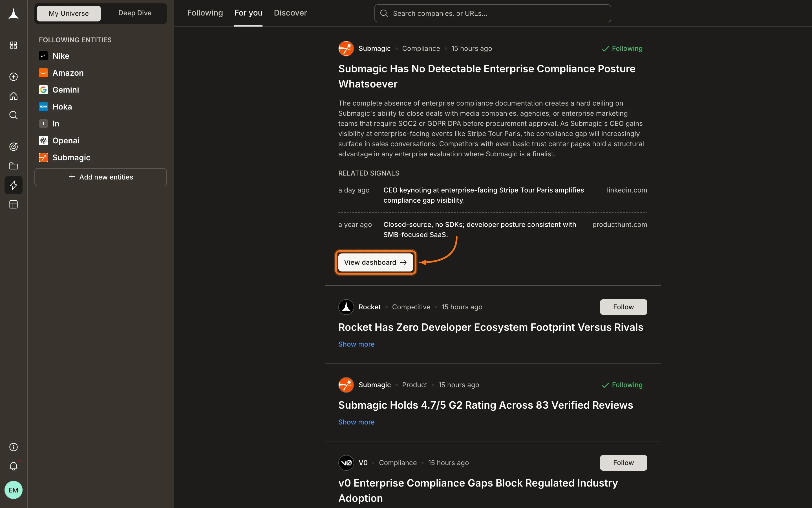Open the notifications bell icon
Image resolution: width=812 pixels, height=508 pixels.
pyautogui.click(x=14, y=466)
